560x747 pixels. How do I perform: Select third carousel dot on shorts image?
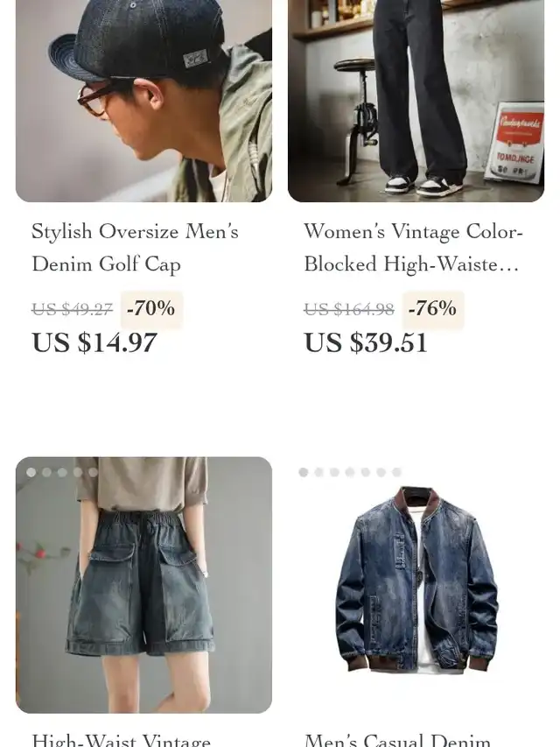(x=62, y=472)
